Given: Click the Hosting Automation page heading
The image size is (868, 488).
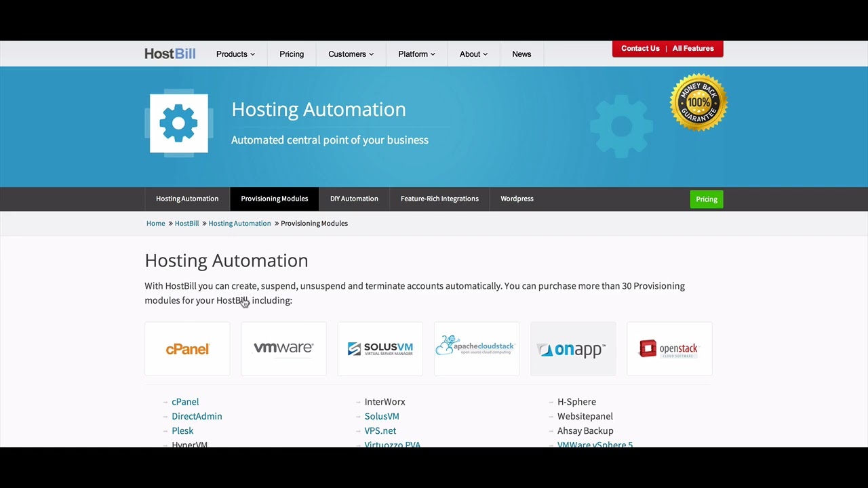Looking at the screenshot, I should [x=226, y=261].
